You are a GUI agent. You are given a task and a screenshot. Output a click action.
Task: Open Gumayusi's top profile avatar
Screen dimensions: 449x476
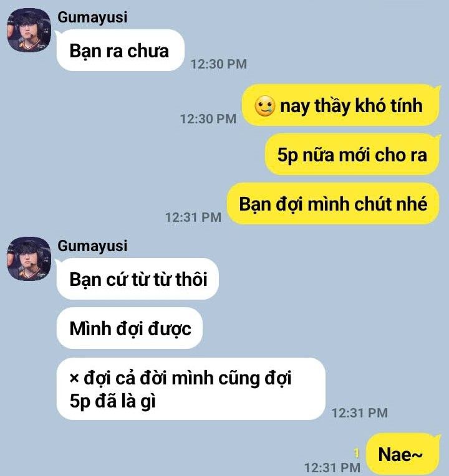click(29, 30)
